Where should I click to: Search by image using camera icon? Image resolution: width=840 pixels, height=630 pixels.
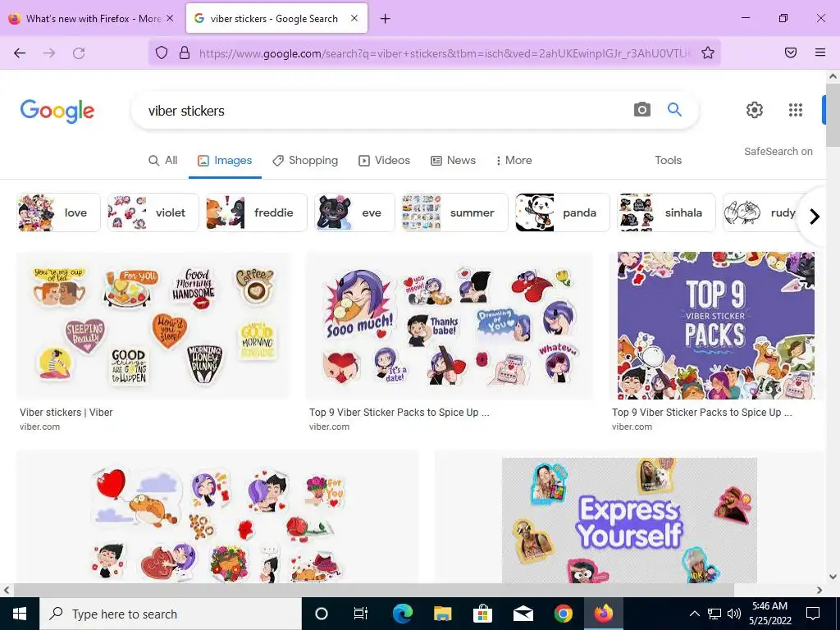pos(641,110)
